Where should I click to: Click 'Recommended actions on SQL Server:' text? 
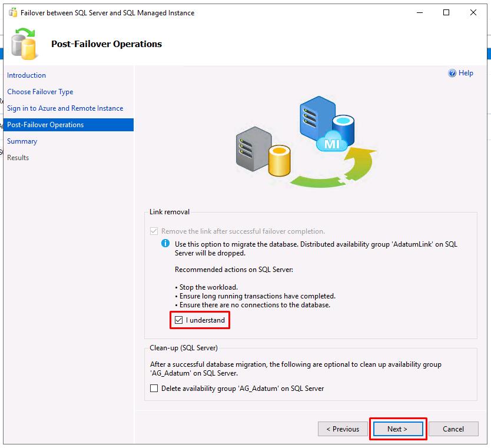[x=234, y=270]
